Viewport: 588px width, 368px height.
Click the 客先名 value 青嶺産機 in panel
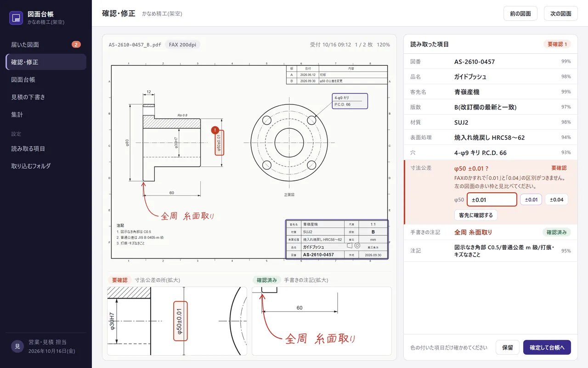click(467, 92)
